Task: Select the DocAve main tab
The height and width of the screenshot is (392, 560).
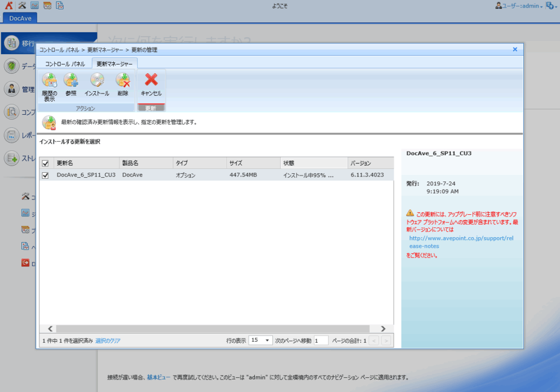Action: (x=20, y=18)
